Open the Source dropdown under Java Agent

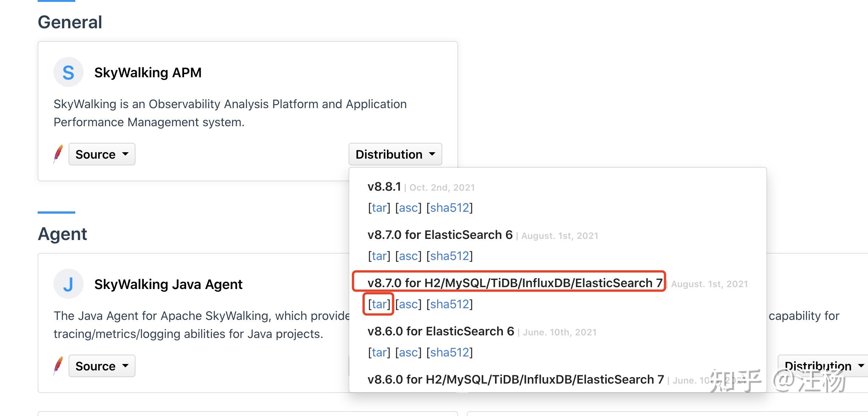pos(102,366)
